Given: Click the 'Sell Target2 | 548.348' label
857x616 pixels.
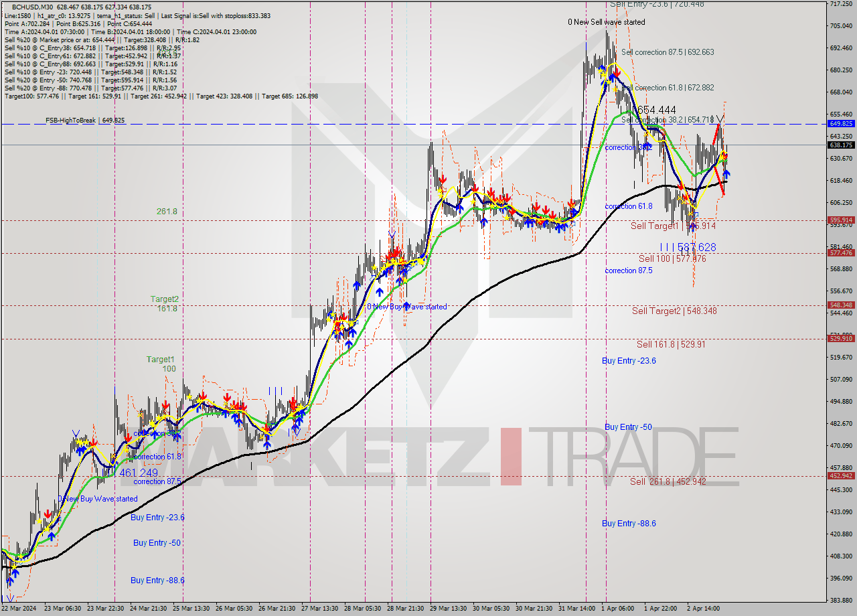Looking at the screenshot, I should [674, 311].
